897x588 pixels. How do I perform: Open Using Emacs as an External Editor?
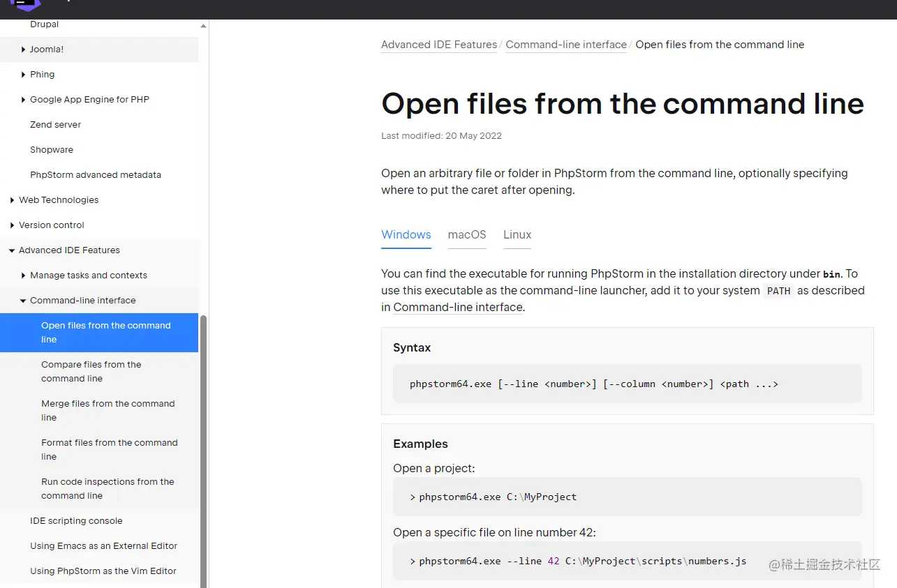(103, 546)
